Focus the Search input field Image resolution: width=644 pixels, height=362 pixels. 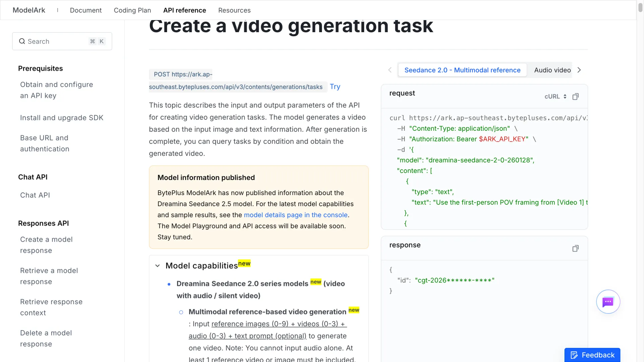(x=62, y=41)
